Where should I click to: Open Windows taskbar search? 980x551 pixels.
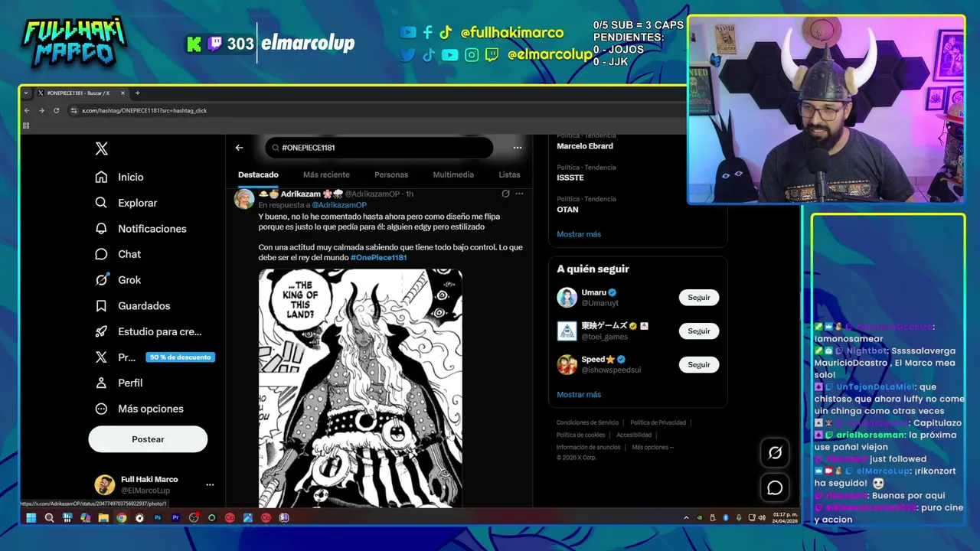(49, 518)
